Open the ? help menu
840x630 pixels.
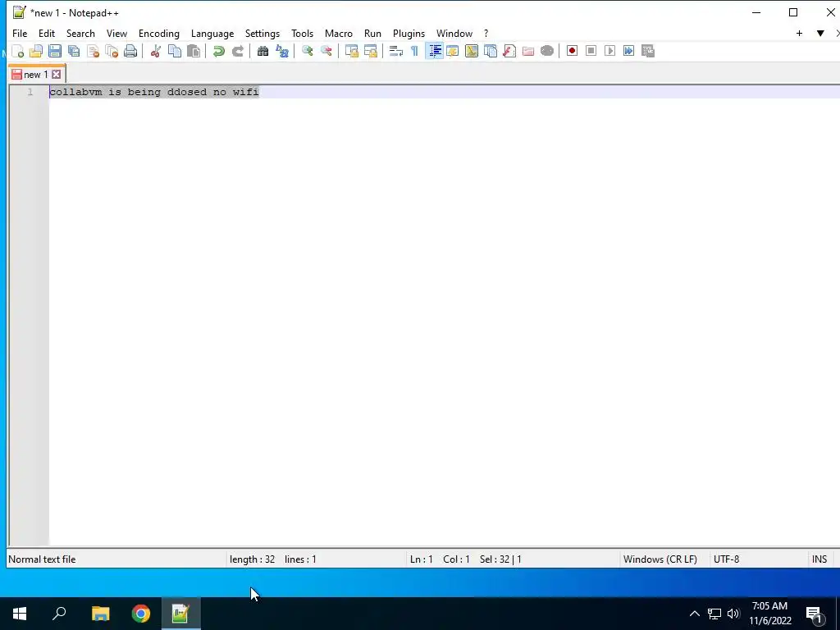(x=486, y=33)
